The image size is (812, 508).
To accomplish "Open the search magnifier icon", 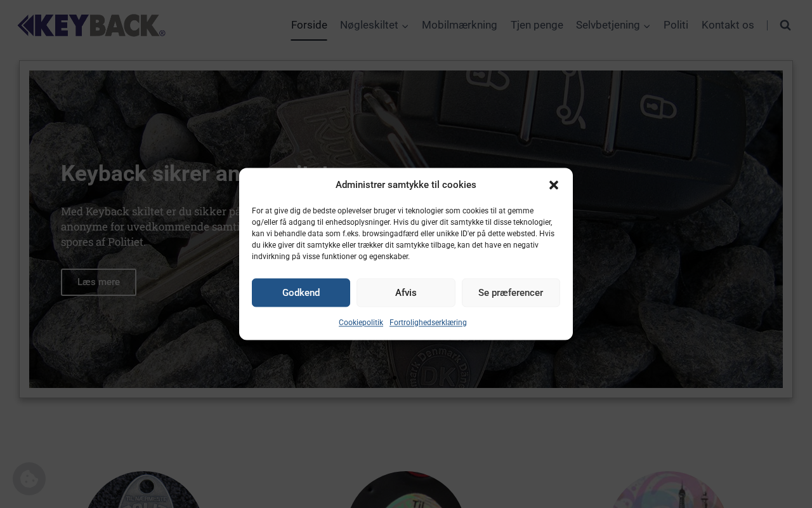I will click(785, 25).
